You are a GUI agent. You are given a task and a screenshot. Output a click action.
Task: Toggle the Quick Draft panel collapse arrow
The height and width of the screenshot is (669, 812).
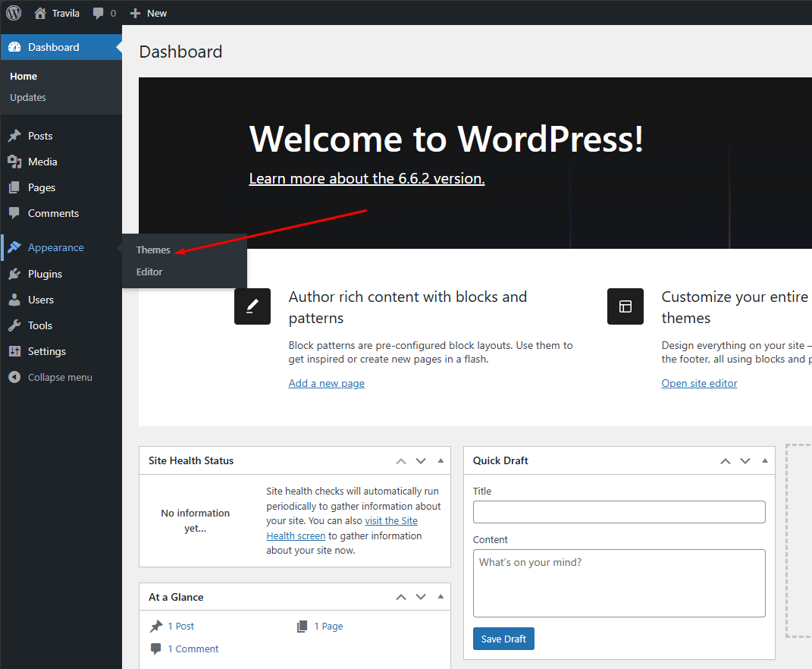pyautogui.click(x=765, y=460)
